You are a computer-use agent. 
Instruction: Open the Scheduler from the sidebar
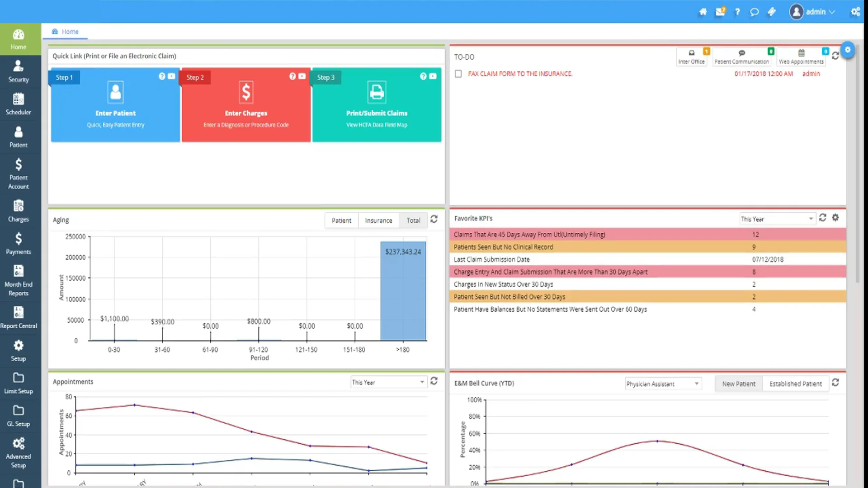pos(18,104)
